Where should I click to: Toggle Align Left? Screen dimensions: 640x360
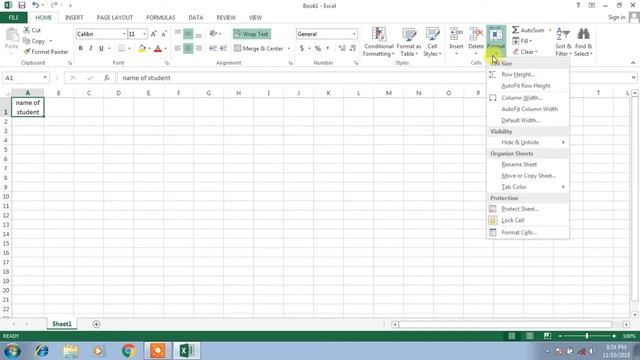(x=178, y=48)
